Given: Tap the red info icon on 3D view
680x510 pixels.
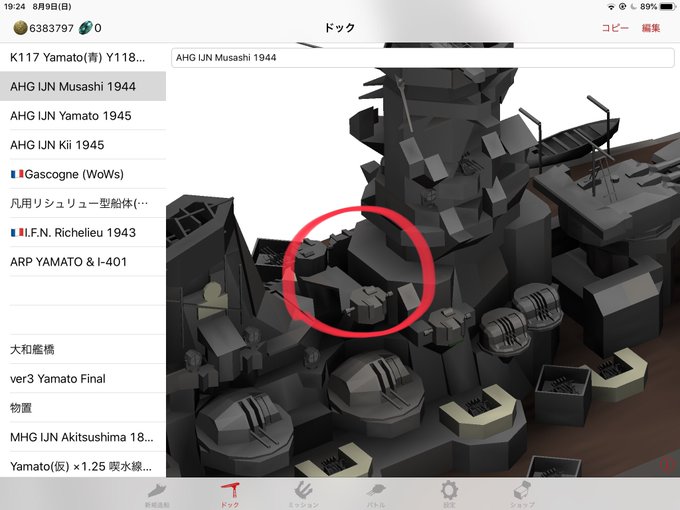Looking at the screenshot, I should click(667, 464).
